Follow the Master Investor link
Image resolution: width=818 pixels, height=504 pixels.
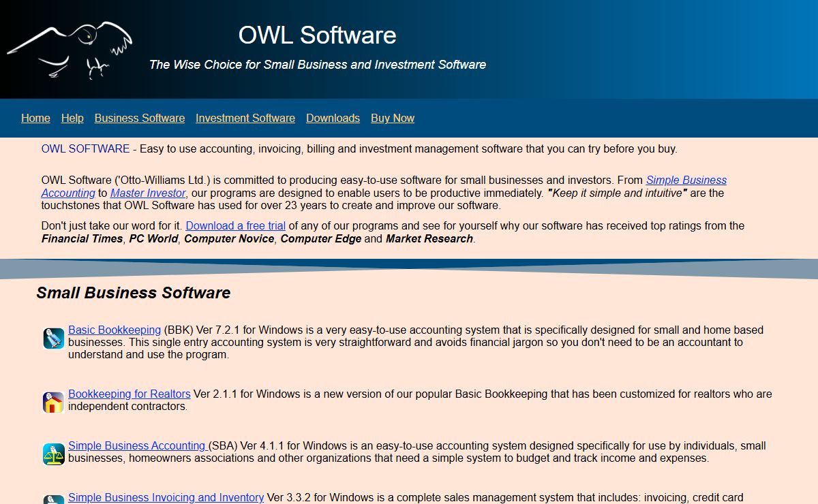point(148,193)
